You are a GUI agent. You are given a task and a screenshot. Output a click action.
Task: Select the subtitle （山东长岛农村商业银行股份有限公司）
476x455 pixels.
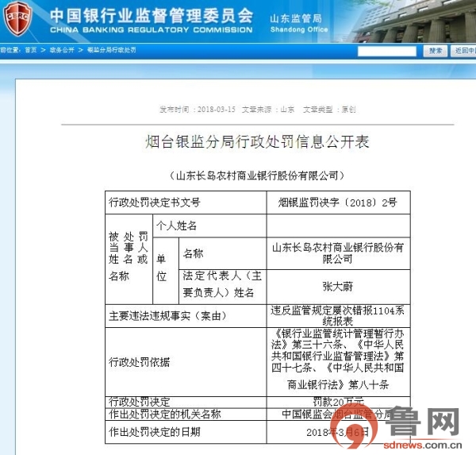[x=257, y=175]
